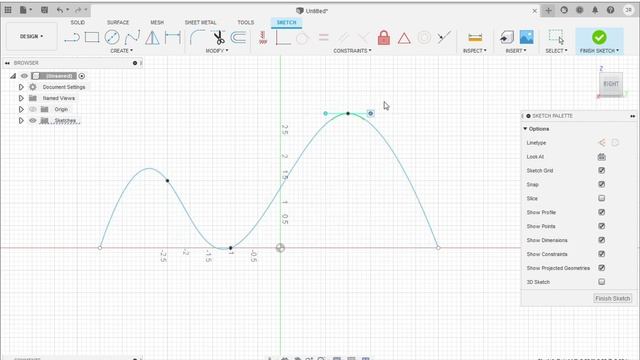The height and width of the screenshot is (360, 640).
Task: Toggle the Show Profile checkbox
Action: [602, 212]
